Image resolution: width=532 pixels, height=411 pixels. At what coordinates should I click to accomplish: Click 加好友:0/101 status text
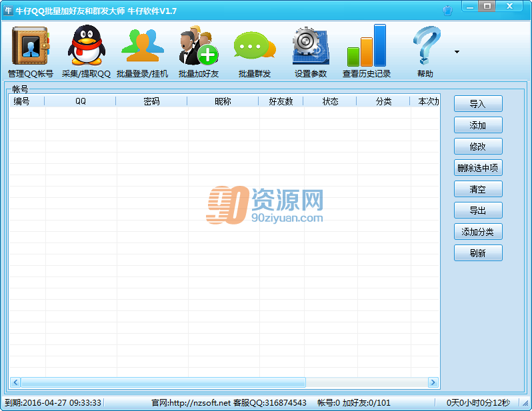click(367, 403)
